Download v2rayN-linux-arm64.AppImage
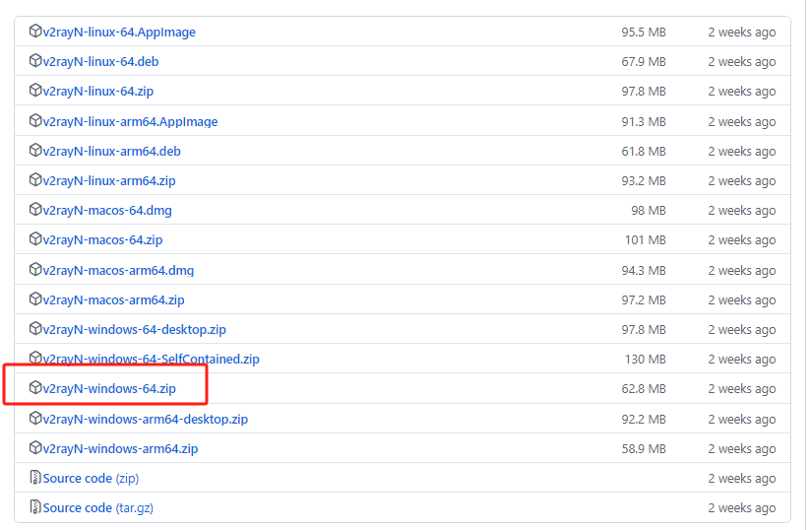Viewport: 812px width, 530px height. click(x=130, y=122)
